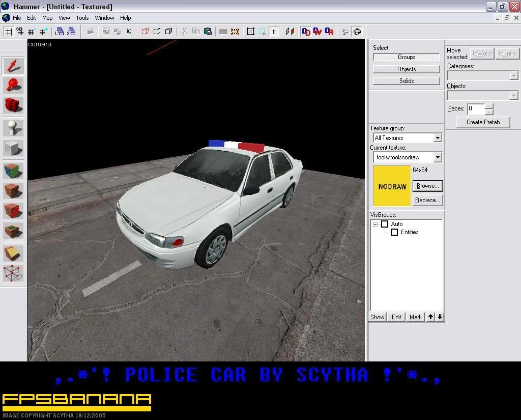Image resolution: width=521 pixels, height=420 pixels.
Task: Toggle the 'ig' ignore groups button
Action: point(129,32)
